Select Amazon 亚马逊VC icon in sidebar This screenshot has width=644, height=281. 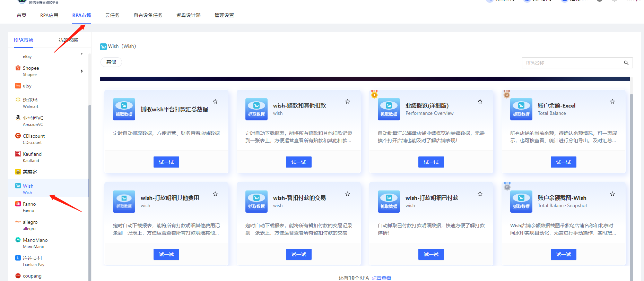(18, 118)
